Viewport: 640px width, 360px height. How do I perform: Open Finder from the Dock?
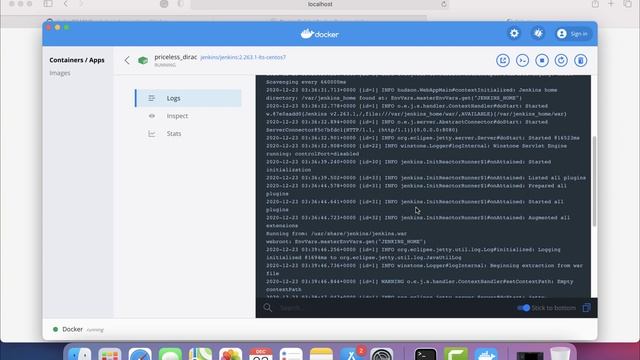click(80, 354)
